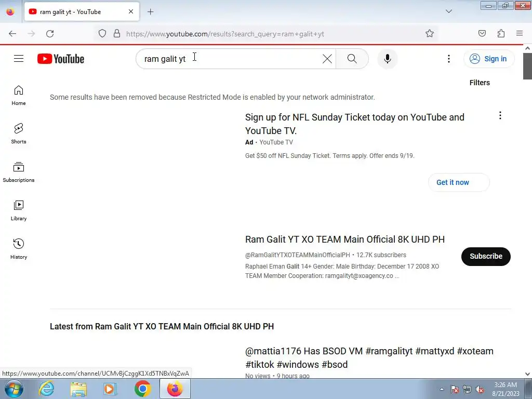532x399 pixels.
Task: Click 'Get $50 off NFL Sunday Ticket' text
Action: point(330,156)
